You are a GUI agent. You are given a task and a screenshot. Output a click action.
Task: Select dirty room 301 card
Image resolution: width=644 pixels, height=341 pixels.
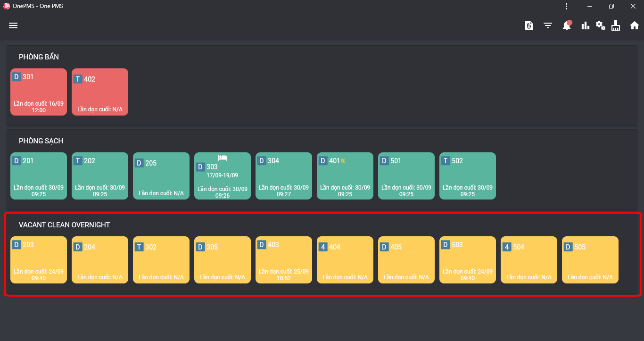pyautogui.click(x=39, y=92)
